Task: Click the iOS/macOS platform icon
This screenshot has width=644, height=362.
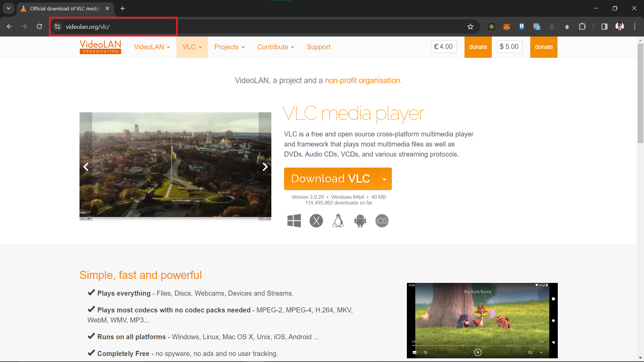Action: [x=381, y=220]
